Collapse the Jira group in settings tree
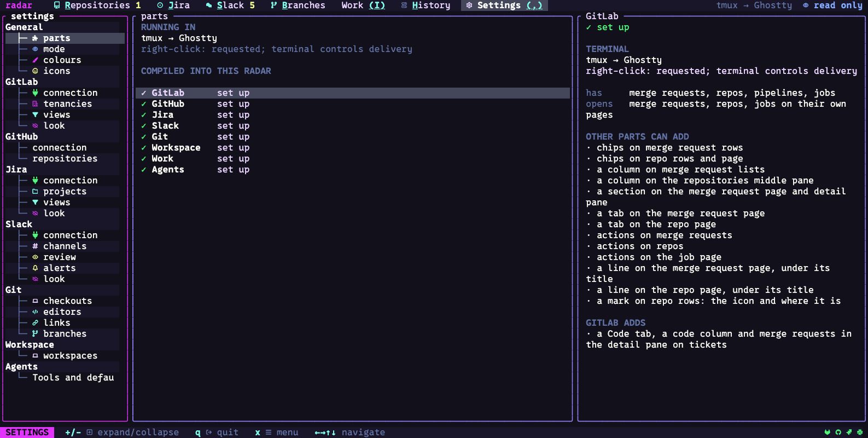The height and width of the screenshot is (438, 868). (x=16, y=170)
